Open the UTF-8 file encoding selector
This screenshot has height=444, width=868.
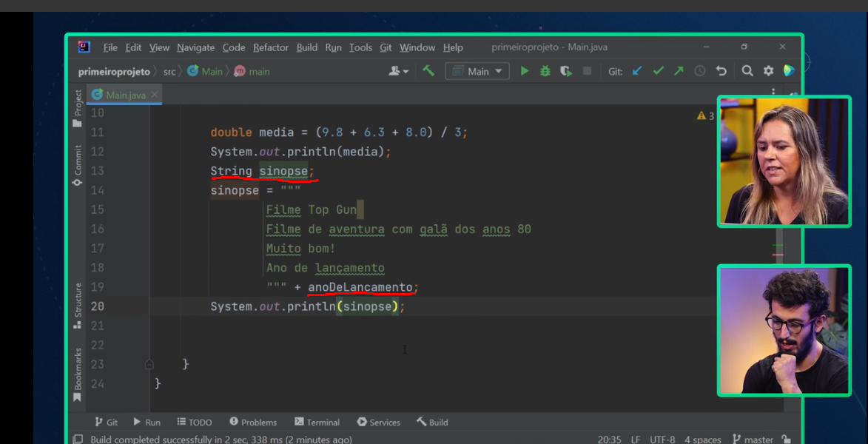pos(662,440)
